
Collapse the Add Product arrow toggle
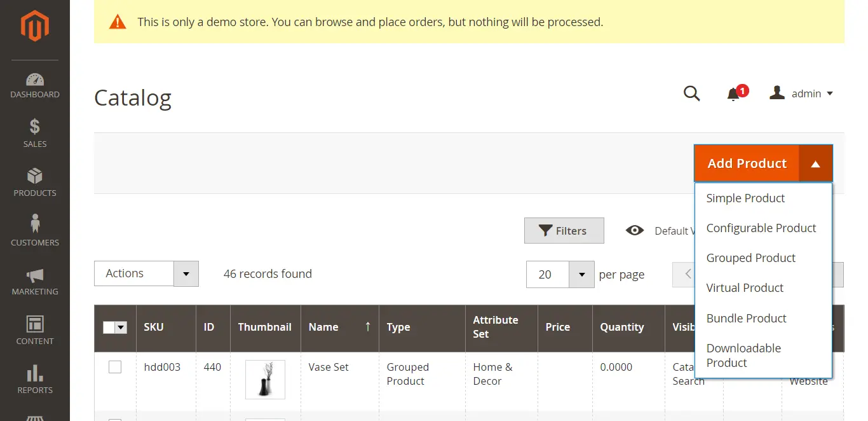[x=815, y=164]
